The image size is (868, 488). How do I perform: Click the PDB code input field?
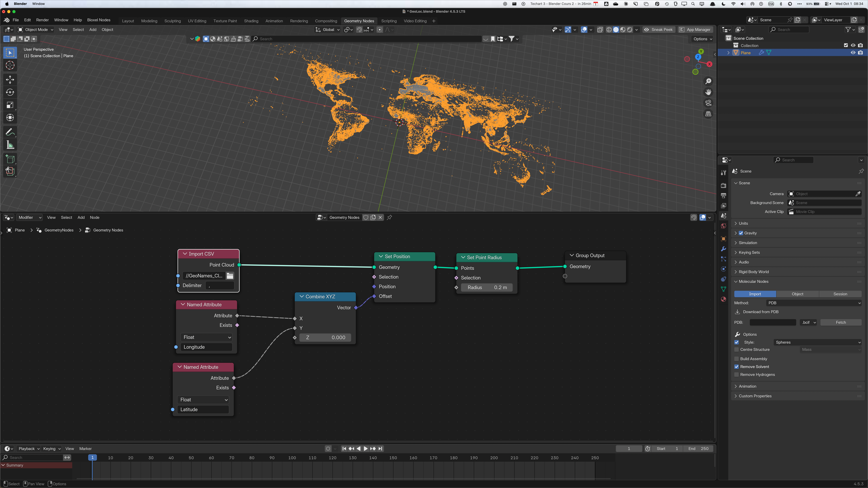coord(773,323)
